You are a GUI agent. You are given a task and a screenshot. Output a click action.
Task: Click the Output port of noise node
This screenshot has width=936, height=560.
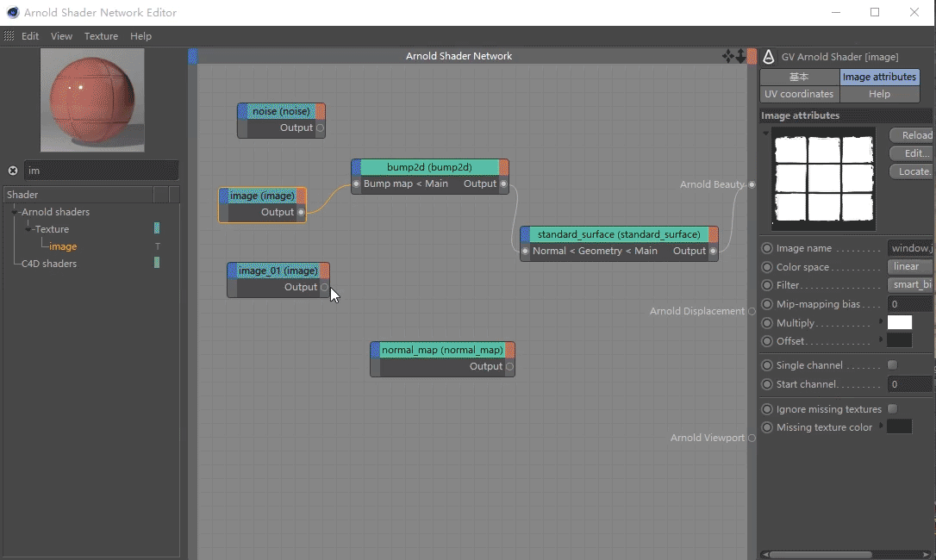(320, 128)
